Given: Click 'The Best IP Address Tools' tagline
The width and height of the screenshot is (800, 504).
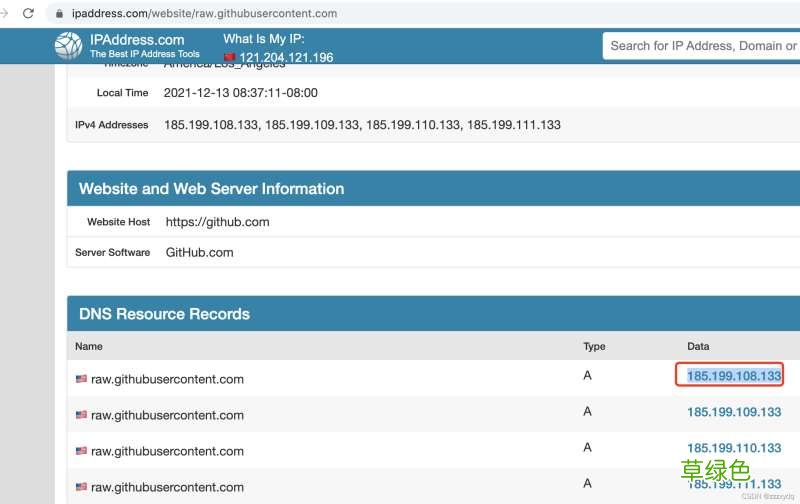Looking at the screenshot, I should [145, 54].
